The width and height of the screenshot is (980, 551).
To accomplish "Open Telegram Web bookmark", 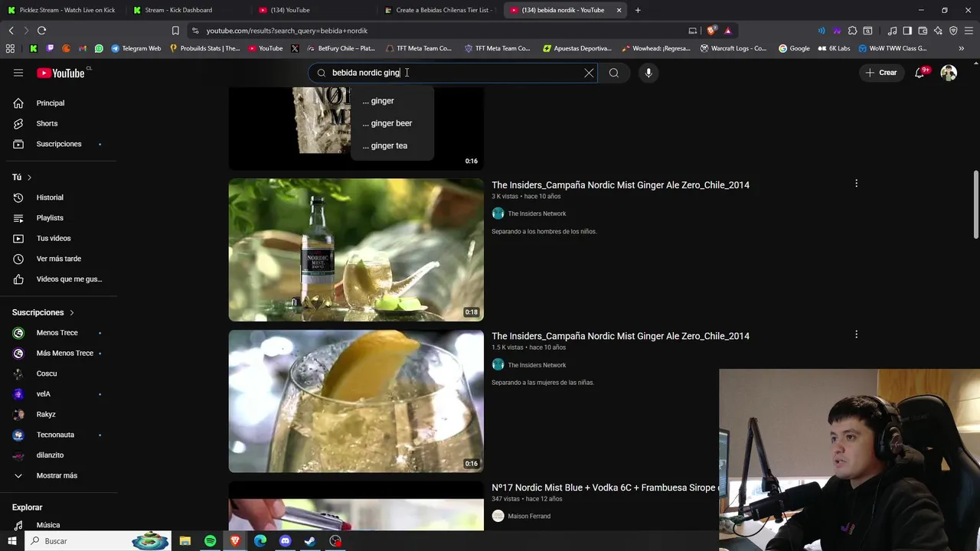I will pos(136,48).
